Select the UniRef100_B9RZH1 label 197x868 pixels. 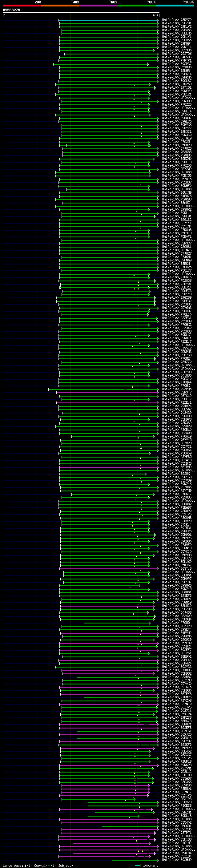click(177, 812)
